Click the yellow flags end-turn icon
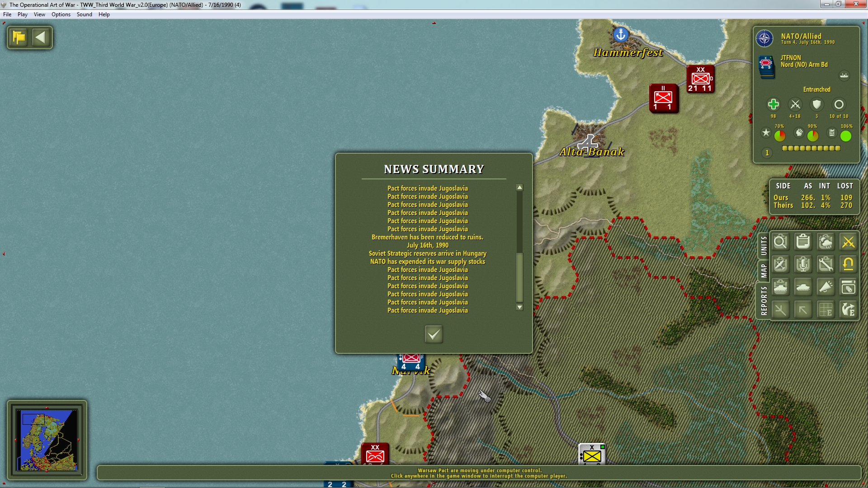The height and width of the screenshot is (488, 868). 19,37
